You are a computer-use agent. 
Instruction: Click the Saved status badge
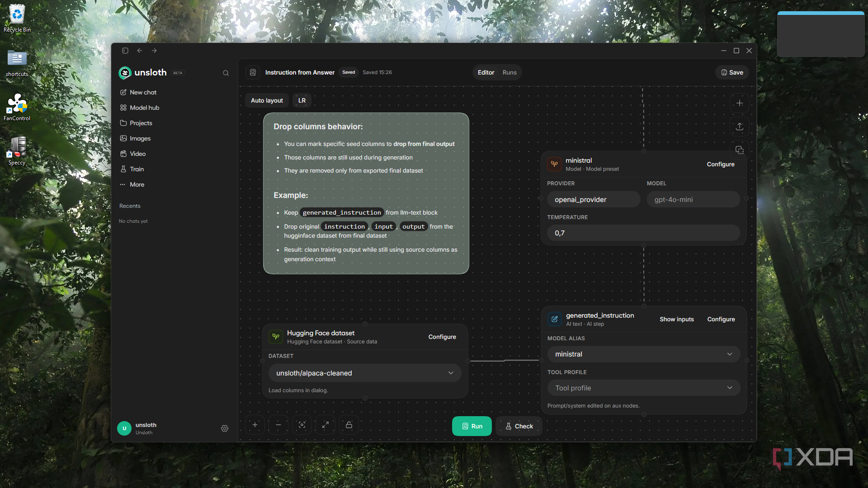pos(349,72)
